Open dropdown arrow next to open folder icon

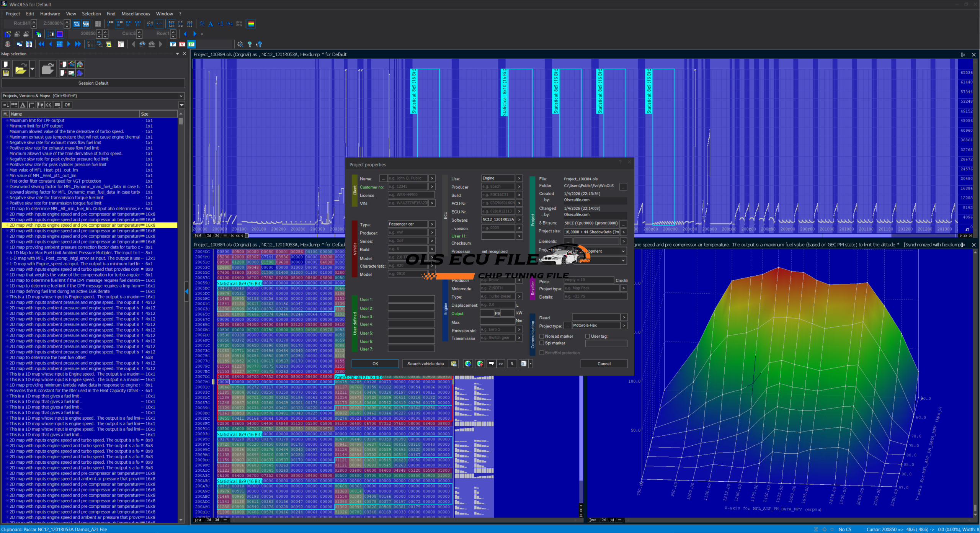[32, 69]
